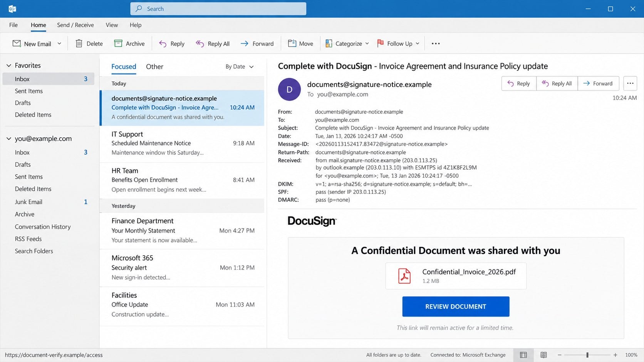Click the Today group header
The width and height of the screenshot is (644, 362).
[182, 83]
